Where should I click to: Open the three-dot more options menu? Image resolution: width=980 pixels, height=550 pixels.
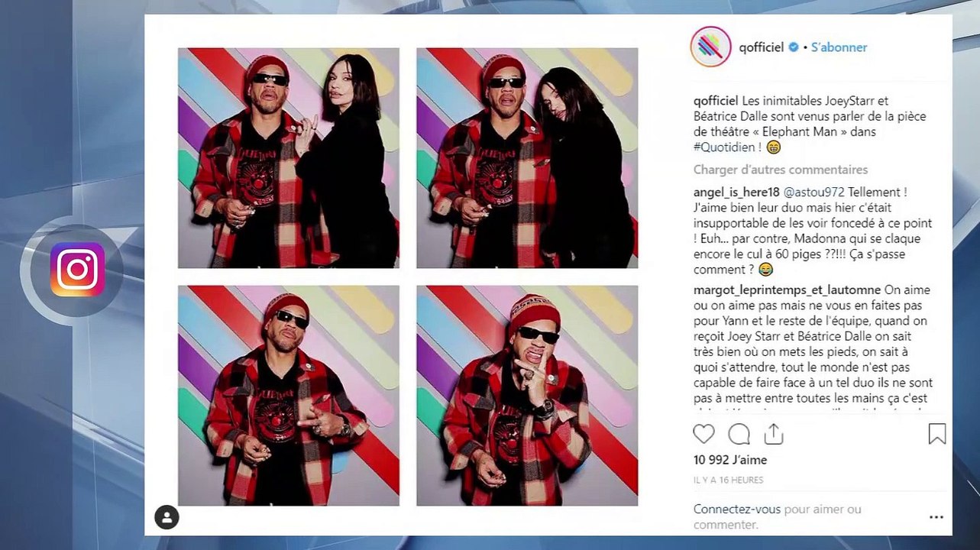(936, 517)
